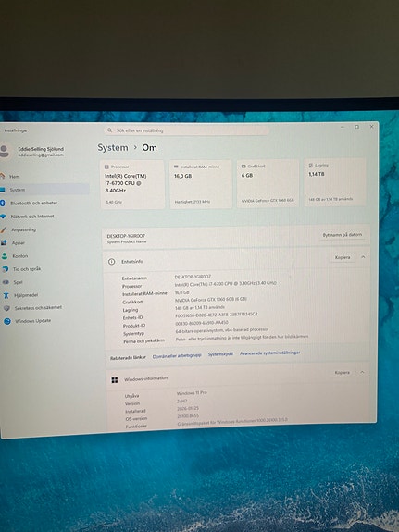This screenshot has width=399, height=532.
Task: Focus the Sök efter en inställning field
Action: coord(186,130)
